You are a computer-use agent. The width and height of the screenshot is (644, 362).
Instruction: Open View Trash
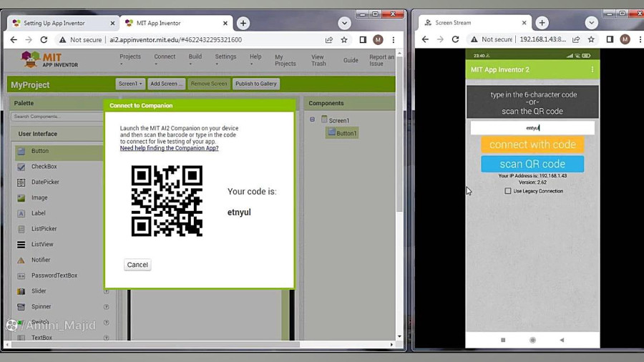tap(318, 60)
